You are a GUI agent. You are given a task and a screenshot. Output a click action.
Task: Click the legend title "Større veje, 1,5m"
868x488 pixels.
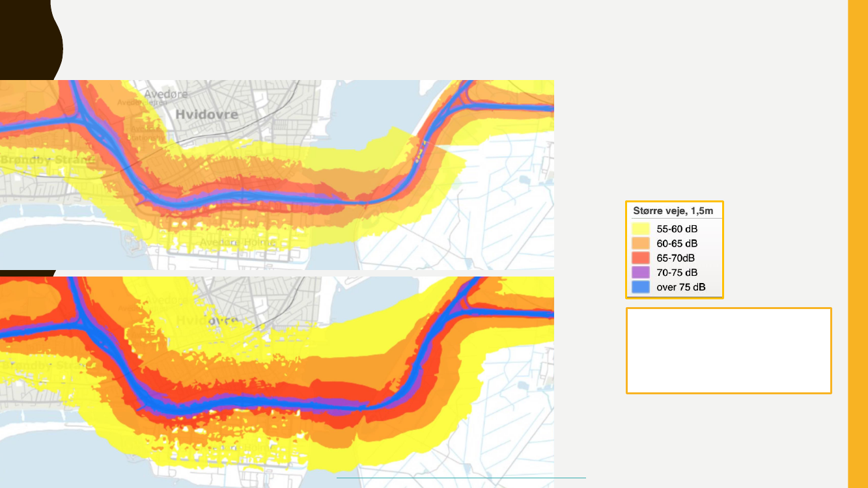click(674, 211)
